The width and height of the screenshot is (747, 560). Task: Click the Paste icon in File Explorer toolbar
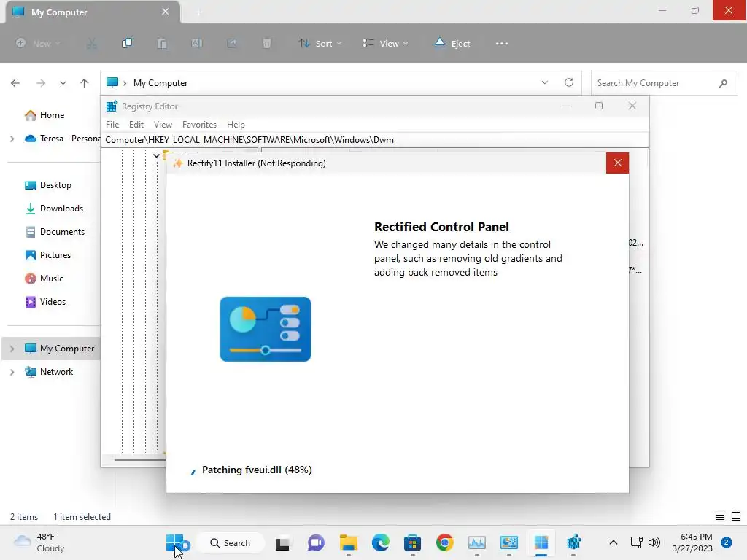[162, 43]
